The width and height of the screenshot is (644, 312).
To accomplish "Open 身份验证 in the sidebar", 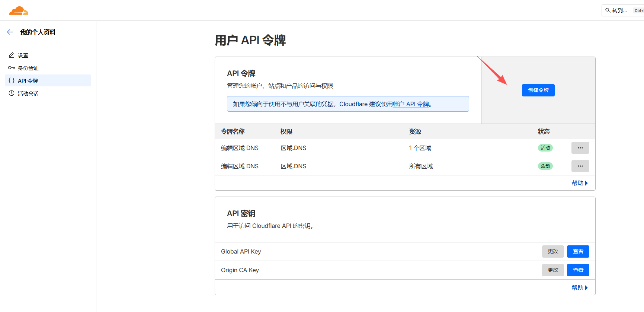I will pyautogui.click(x=48, y=68).
